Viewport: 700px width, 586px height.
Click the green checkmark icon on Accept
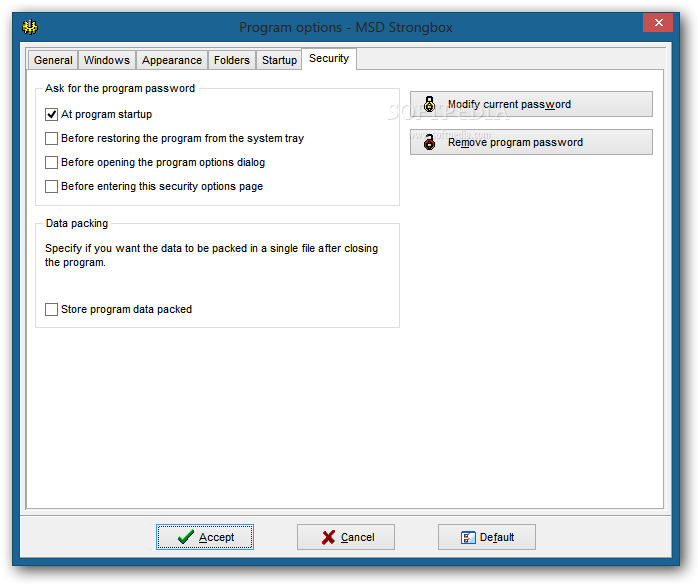click(x=185, y=537)
